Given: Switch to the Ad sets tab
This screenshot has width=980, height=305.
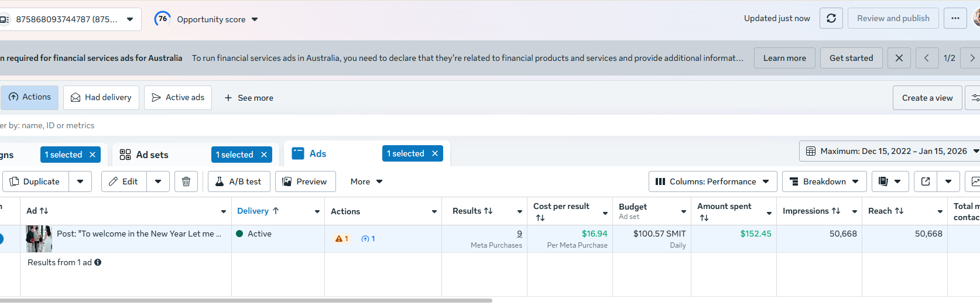Looking at the screenshot, I should (x=152, y=155).
